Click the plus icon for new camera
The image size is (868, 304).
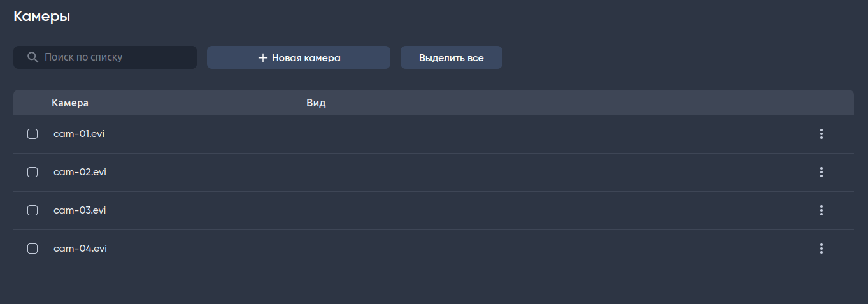[x=262, y=58]
